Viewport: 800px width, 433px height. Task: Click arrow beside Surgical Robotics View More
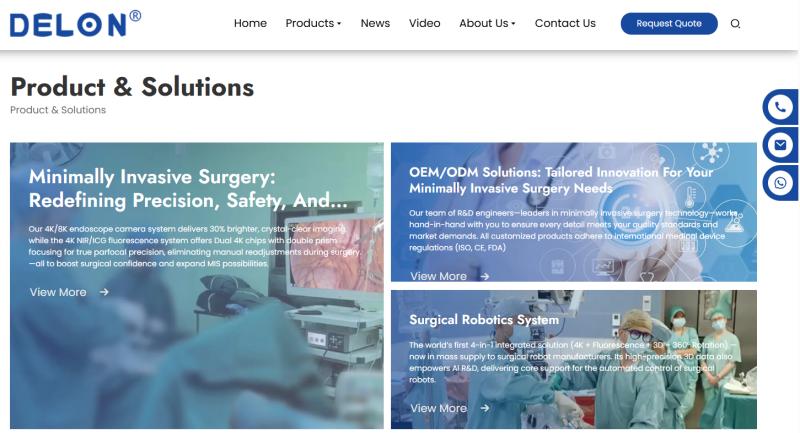(485, 408)
